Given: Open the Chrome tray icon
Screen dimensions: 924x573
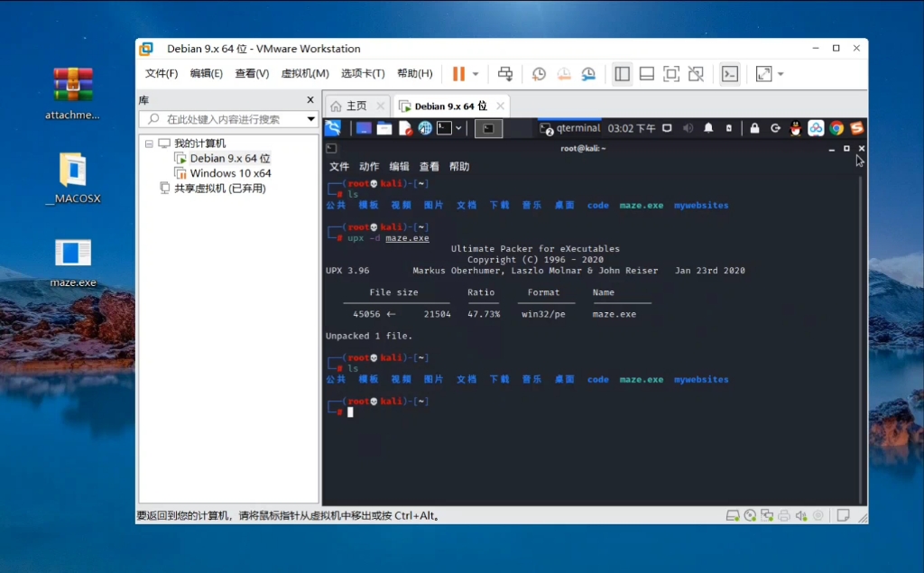Looking at the screenshot, I should (836, 128).
